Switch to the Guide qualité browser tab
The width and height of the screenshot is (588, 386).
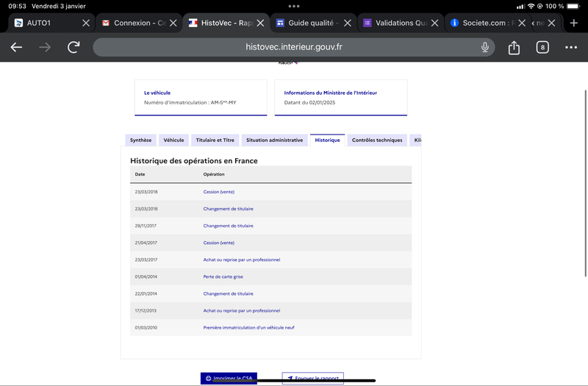(x=307, y=23)
